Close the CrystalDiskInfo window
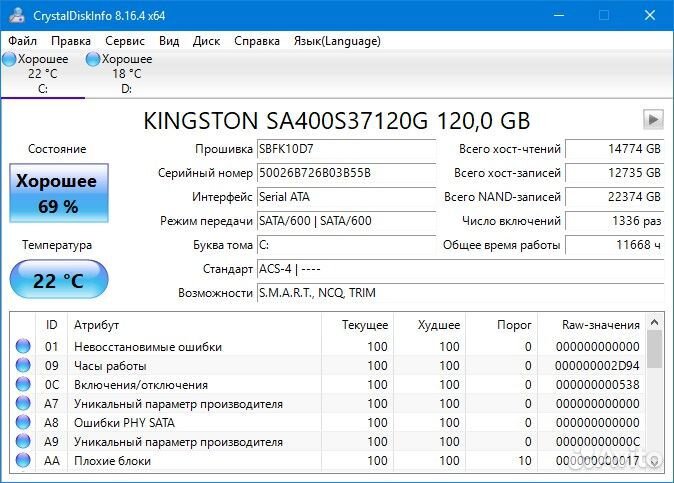Image resolution: width=674 pixels, height=483 pixels. pyautogui.click(x=649, y=15)
